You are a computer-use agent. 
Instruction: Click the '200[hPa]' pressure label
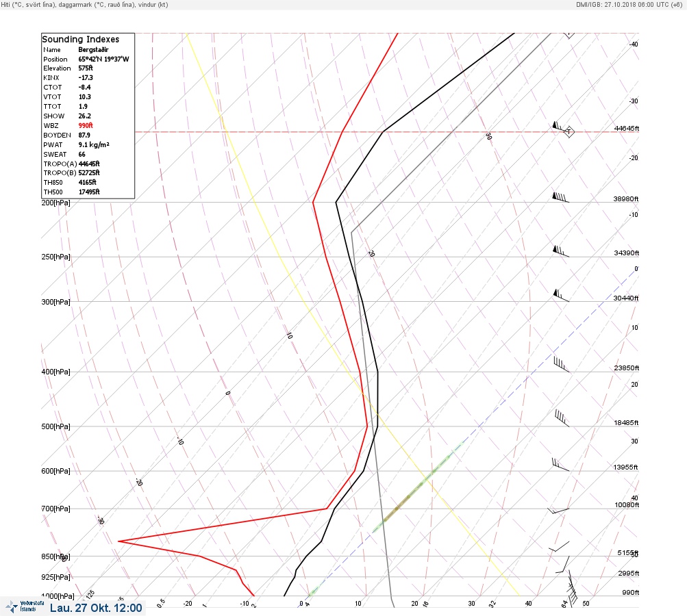point(55,203)
